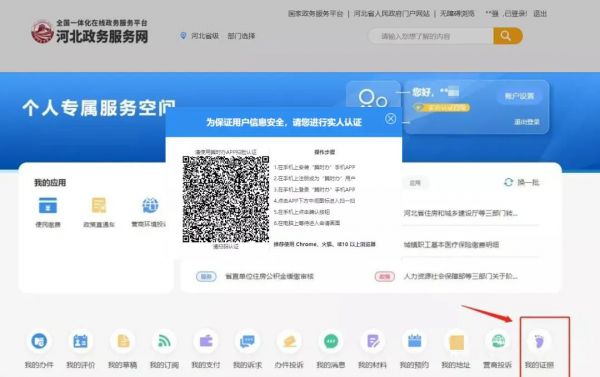Open 我的草稿 icon
The image size is (600, 377).
click(x=122, y=341)
